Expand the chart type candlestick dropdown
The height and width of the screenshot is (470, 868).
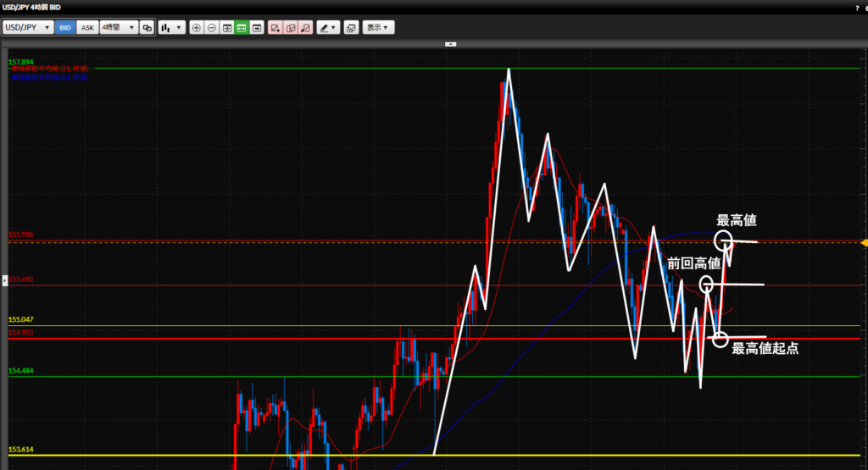coord(171,28)
